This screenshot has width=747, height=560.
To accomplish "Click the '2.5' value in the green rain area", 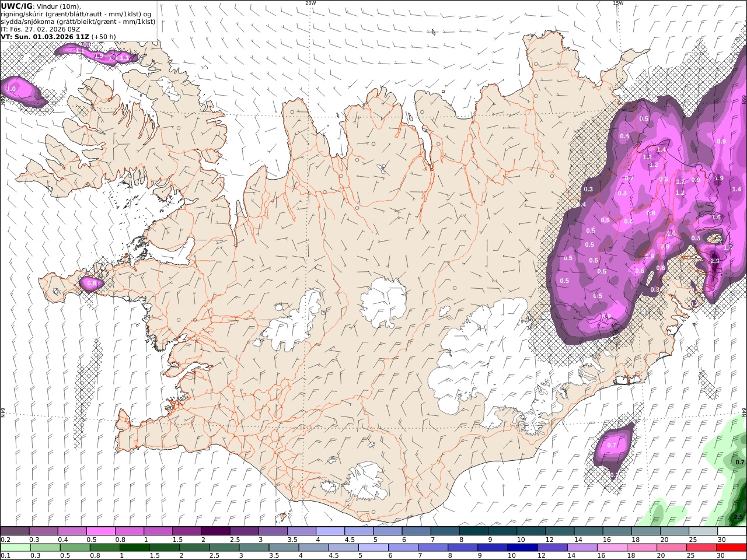I will point(738,517).
